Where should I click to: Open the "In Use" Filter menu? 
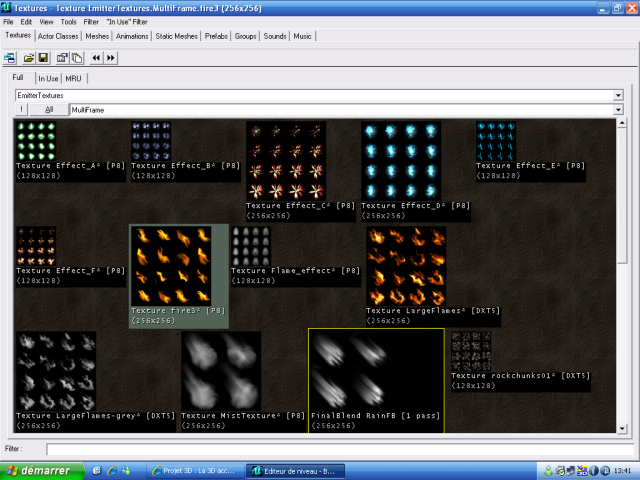pyautogui.click(x=127, y=22)
